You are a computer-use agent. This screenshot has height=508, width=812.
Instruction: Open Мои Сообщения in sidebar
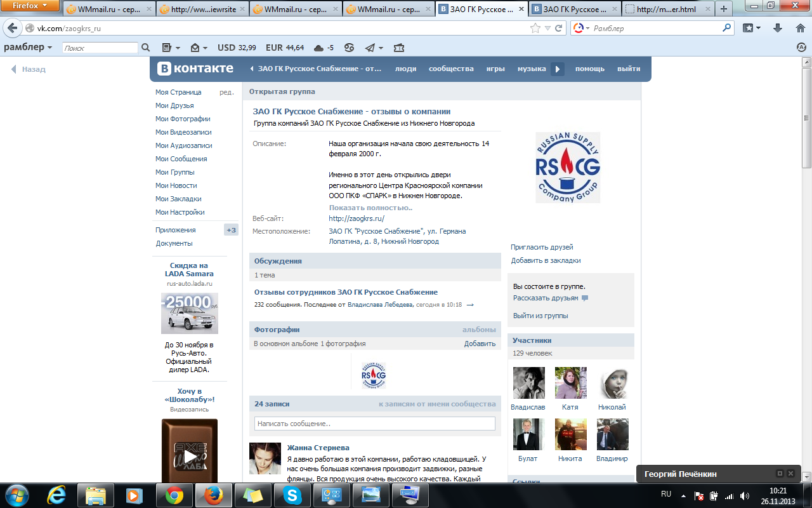click(x=181, y=159)
